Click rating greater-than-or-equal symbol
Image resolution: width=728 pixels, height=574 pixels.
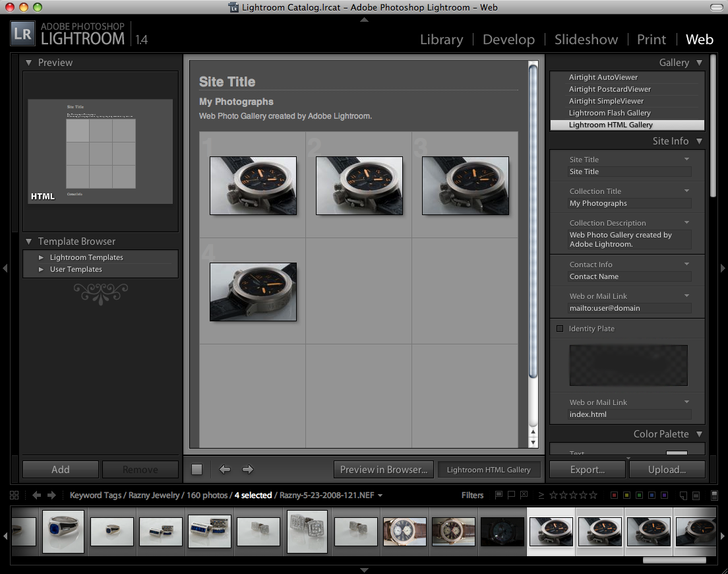pos(541,495)
